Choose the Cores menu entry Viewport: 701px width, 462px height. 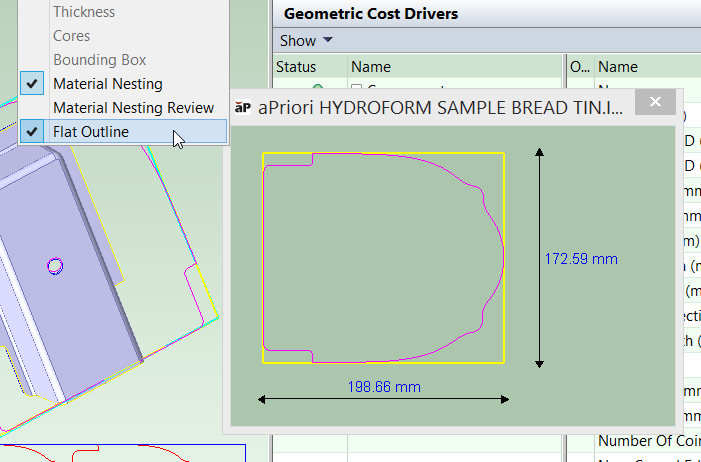click(72, 36)
